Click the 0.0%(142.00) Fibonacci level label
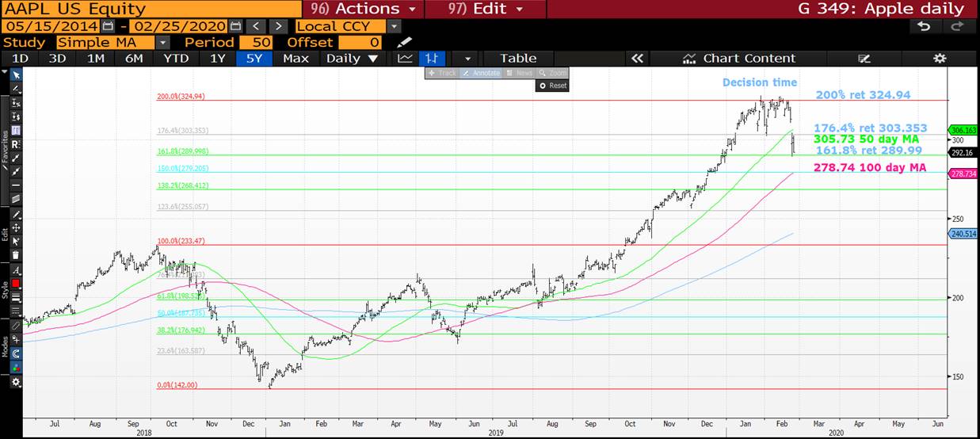 point(177,385)
